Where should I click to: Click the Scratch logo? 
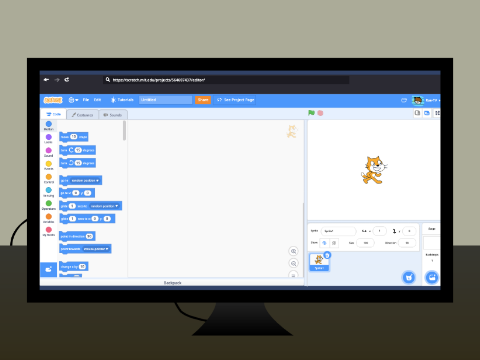click(53, 100)
